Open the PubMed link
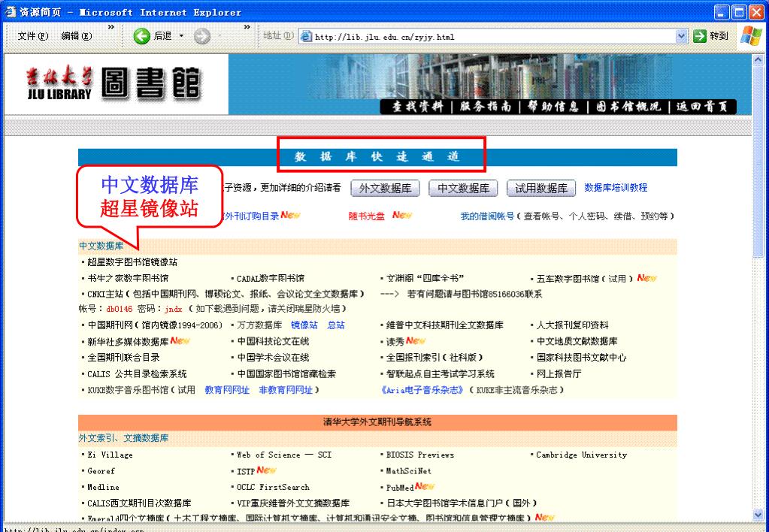Image resolution: width=769 pixels, height=532 pixels. tap(400, 488)
